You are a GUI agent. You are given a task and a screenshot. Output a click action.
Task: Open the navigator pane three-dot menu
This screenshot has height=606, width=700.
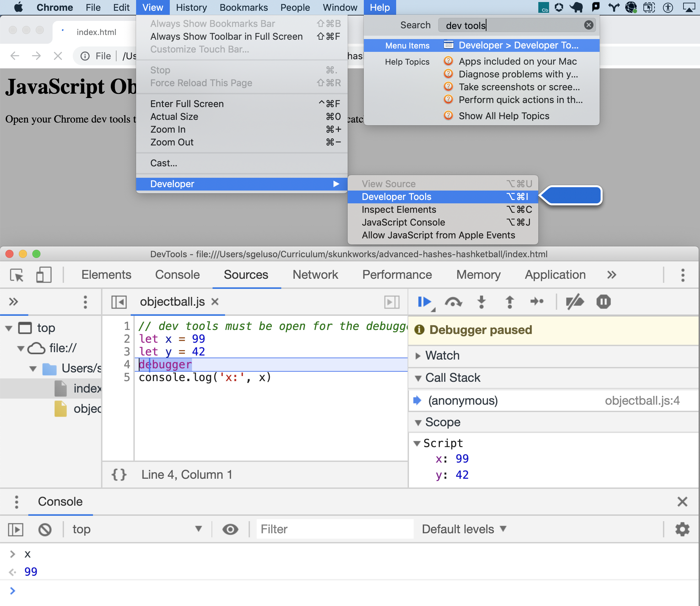85,302
